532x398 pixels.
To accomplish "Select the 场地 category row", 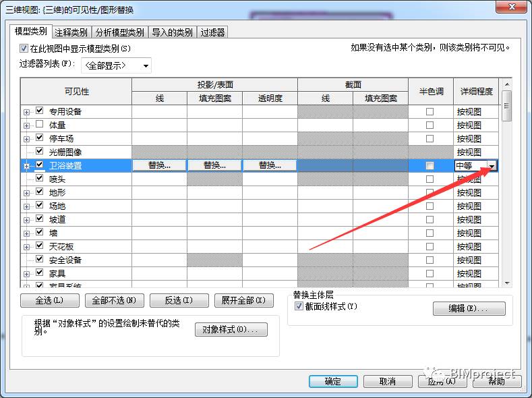I will click(x=260, y=206).
